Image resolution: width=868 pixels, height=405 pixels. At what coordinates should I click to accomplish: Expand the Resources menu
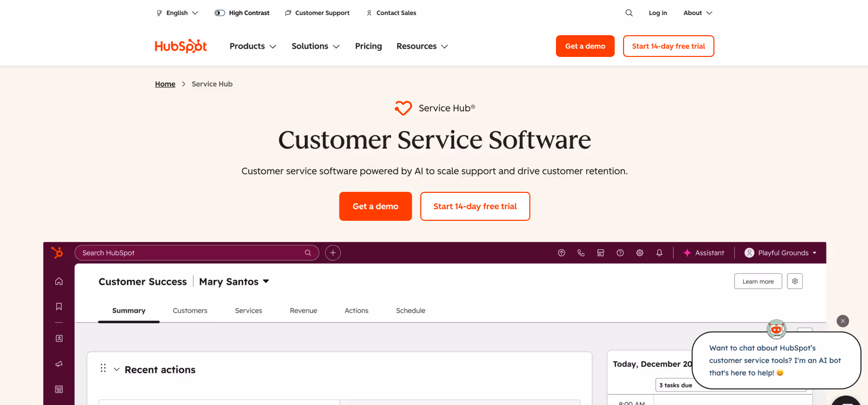[x=422, y=46]
